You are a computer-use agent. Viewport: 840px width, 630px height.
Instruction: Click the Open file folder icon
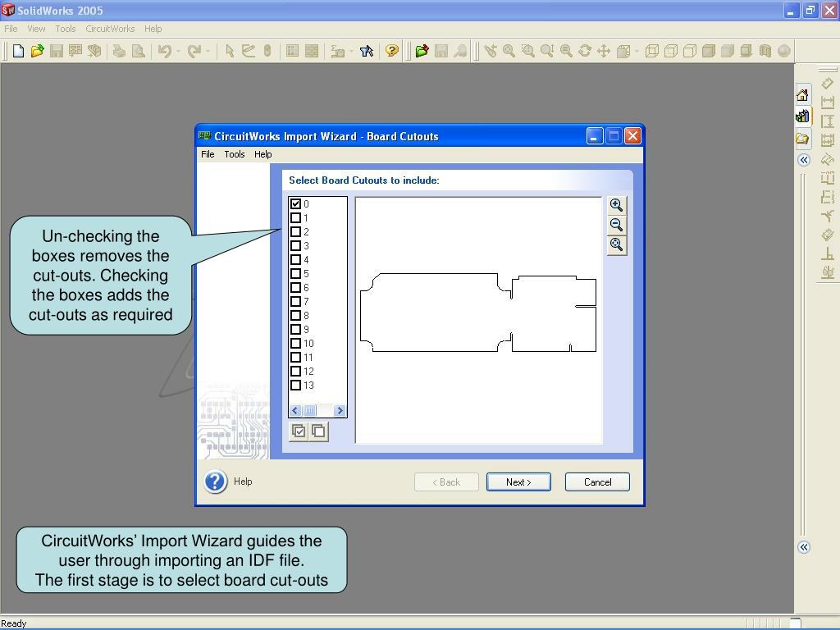37,51
